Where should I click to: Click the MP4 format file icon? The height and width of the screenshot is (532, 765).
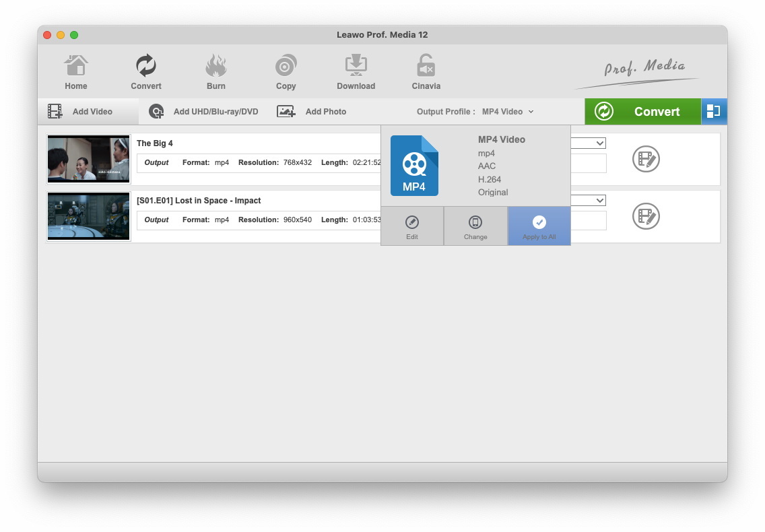click(x=414, y=166)
